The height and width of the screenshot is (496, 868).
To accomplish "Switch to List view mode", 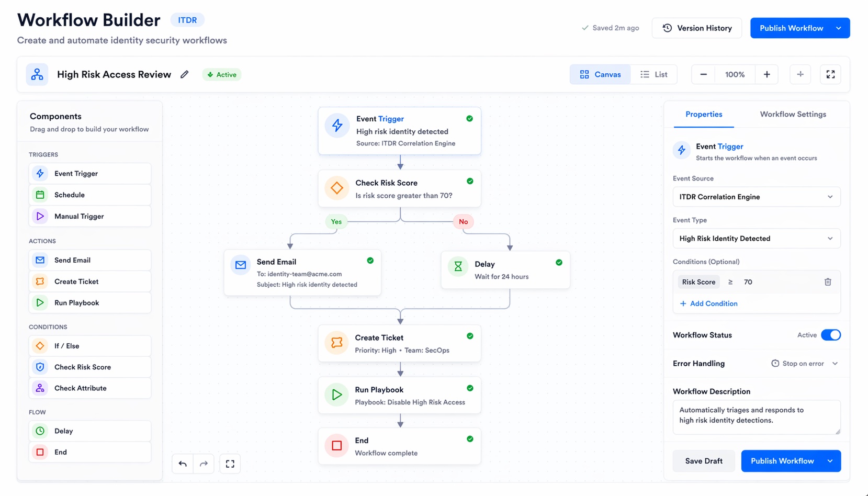I will point(653,74).
